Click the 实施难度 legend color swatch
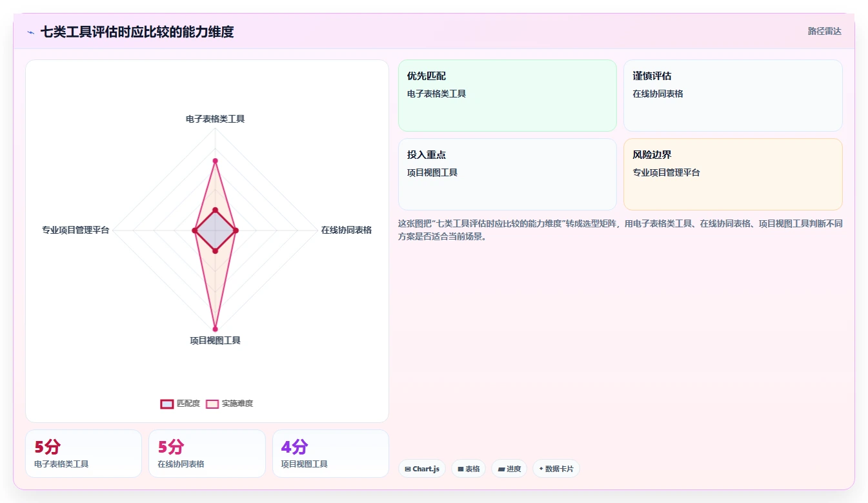Viewport: 868px width, 503px height. pyautogui.click(x=212, y=404)
